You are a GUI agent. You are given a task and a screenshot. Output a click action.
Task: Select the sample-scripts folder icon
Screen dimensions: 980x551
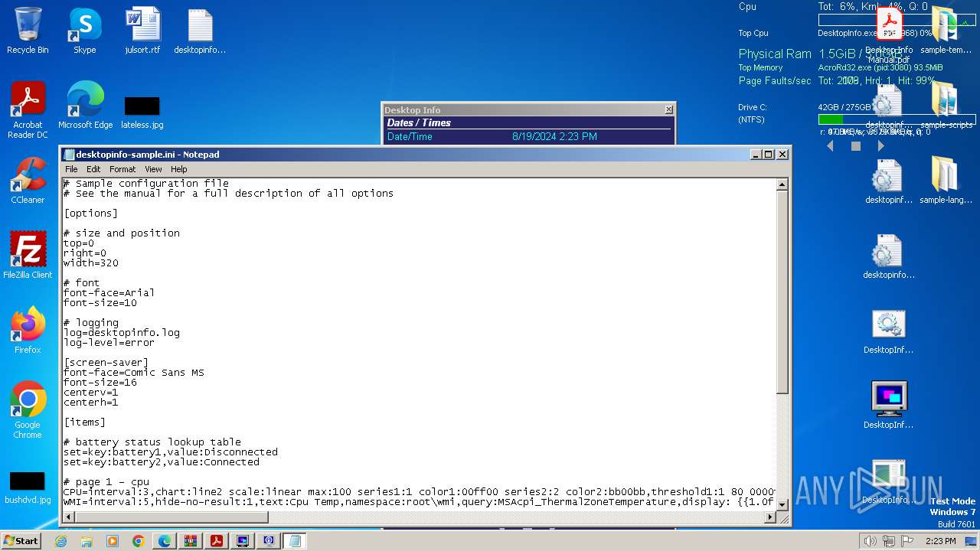[946, 106]
